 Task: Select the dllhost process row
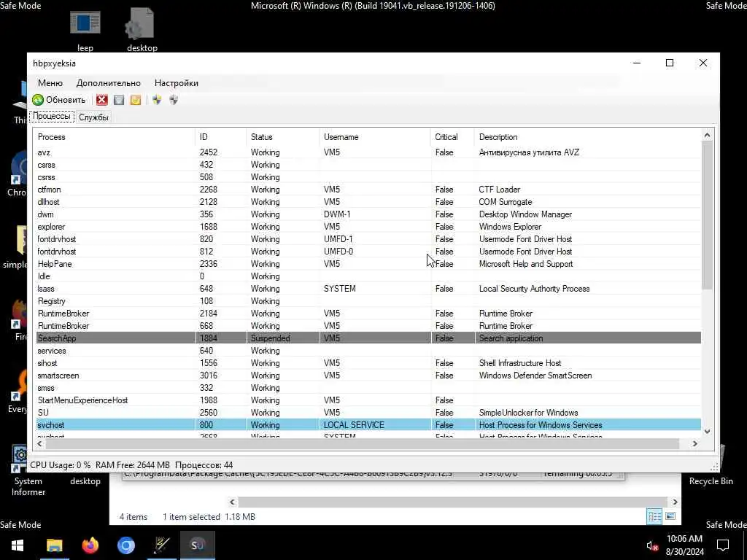click(x=368, y=202)
